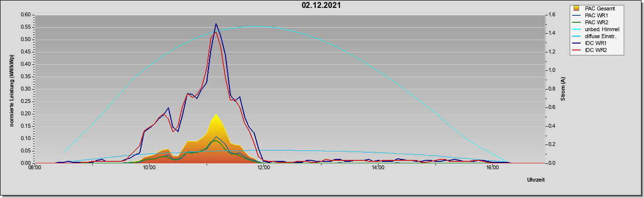Click the unbed. Himmel legend entry

(596, 29)
